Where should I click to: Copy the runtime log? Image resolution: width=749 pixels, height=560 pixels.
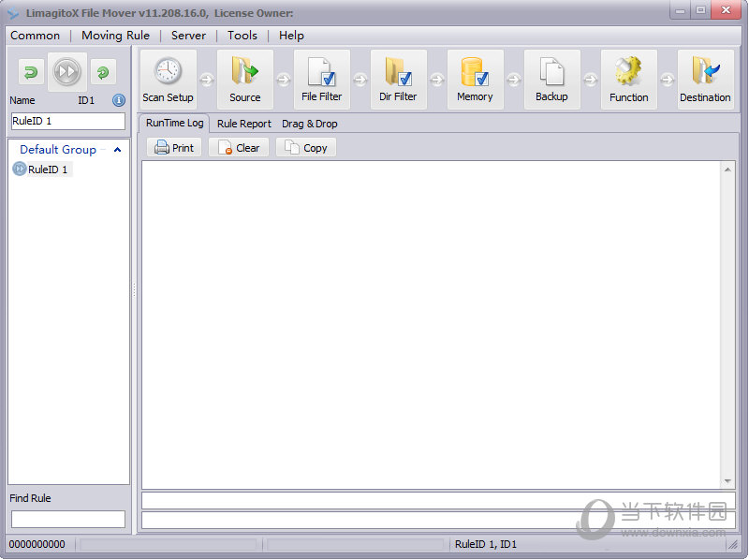[x=306, y=148]
